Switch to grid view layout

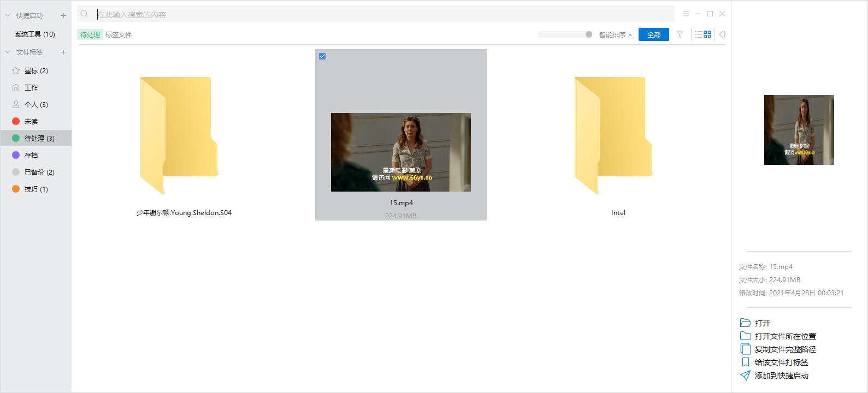click(707, 34)
